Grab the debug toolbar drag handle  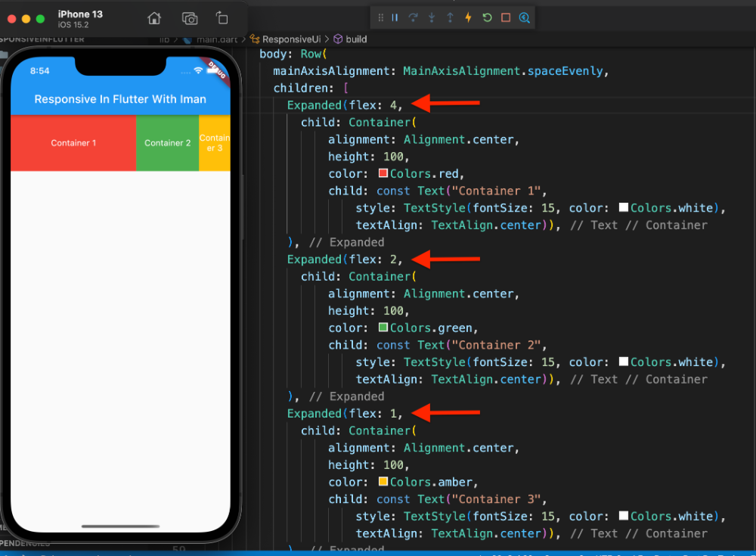click(381, 18)
